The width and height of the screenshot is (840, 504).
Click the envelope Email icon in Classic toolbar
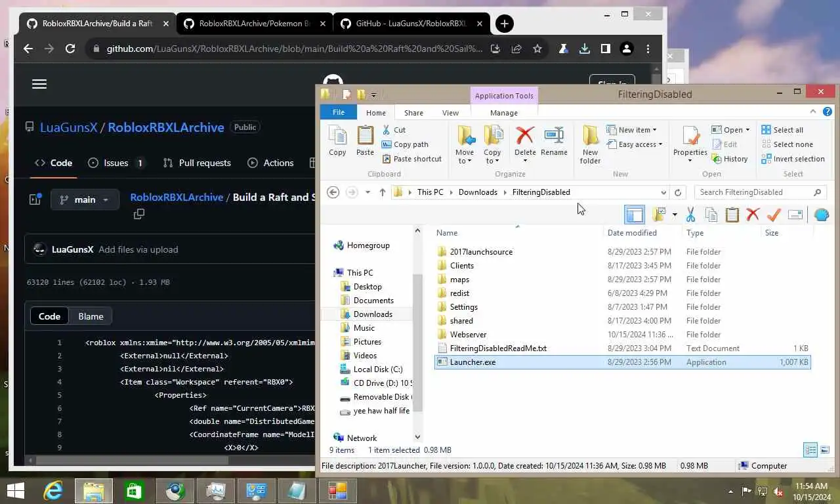coord(795,215)
